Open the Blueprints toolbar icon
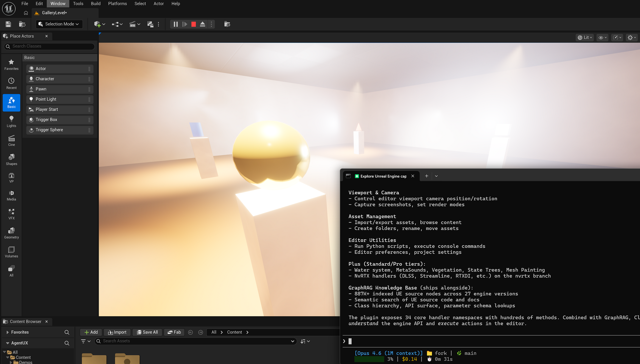The width and height of the screenshot is (640, 364). [117, 24]
